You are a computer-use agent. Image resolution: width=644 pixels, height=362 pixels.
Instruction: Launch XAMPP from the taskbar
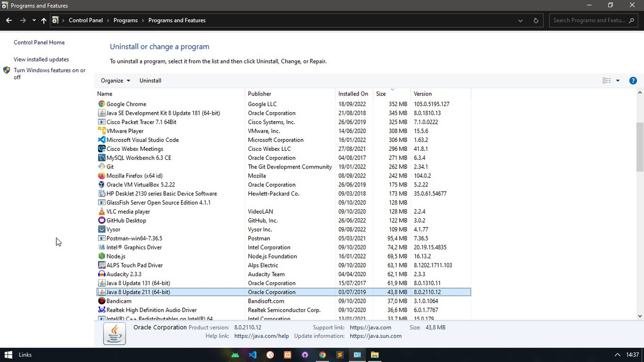click(x=287, y=355)
